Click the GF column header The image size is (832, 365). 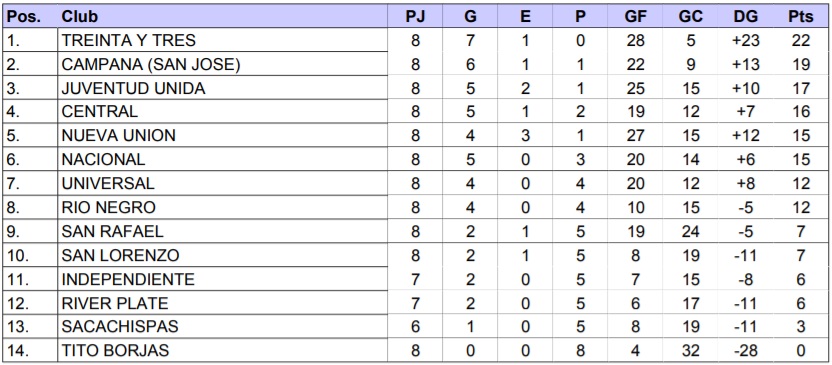click(635, 16)
